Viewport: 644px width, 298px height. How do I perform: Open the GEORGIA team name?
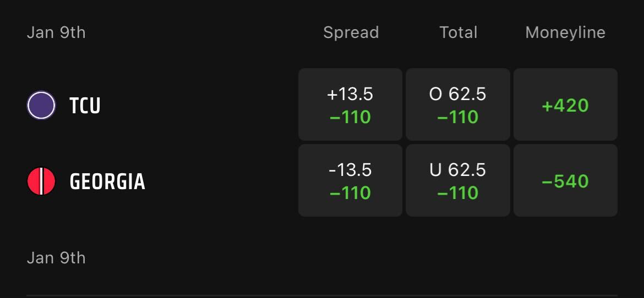click(107, 181)
